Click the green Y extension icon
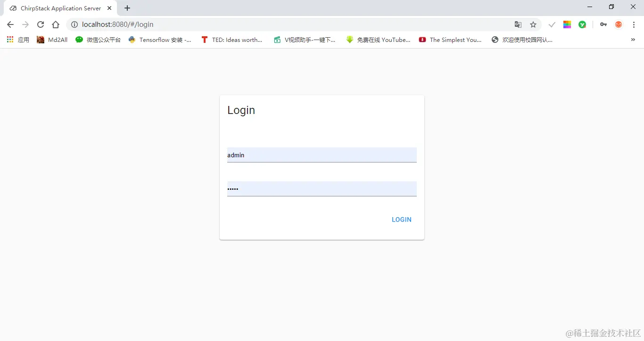Screen dimensions: 644x341 [x=583, y=24]
